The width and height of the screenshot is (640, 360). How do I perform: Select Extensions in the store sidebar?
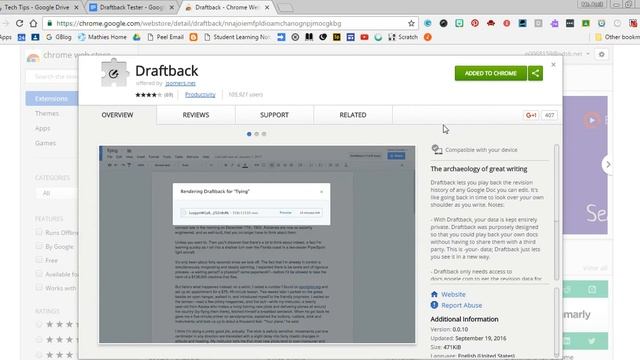tap(51, 99)
